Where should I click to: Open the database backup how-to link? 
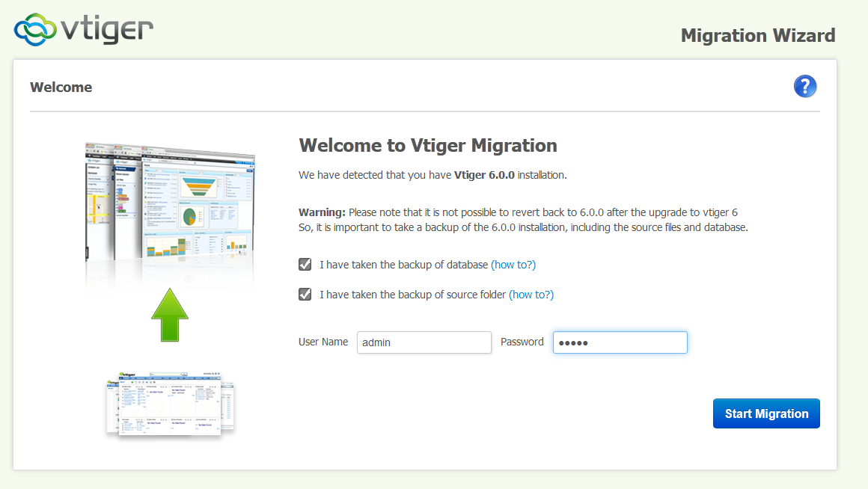click(513, 265)
